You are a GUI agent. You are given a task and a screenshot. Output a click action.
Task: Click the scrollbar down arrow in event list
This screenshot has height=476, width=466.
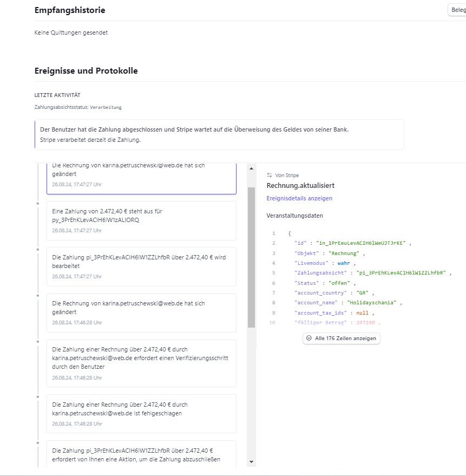click(251, 461)
